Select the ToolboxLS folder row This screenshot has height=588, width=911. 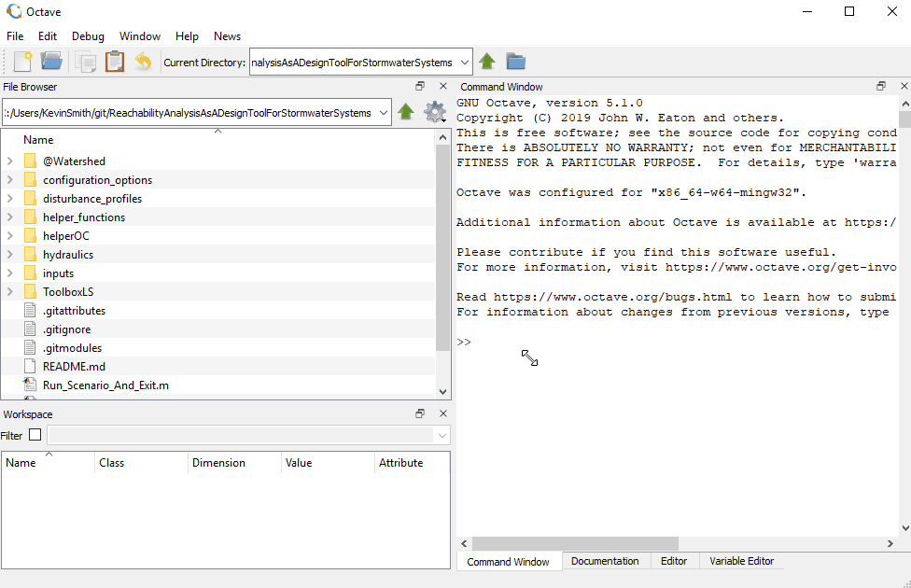click(218, 291)
